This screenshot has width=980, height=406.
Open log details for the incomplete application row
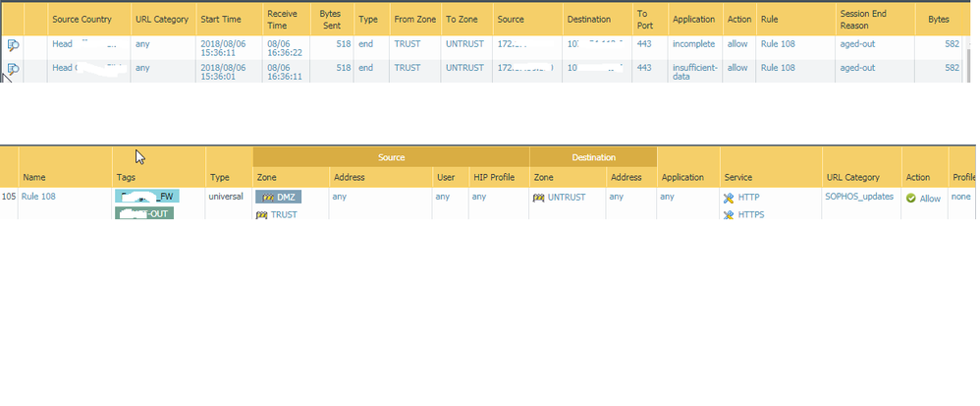(x=13, y=45)
